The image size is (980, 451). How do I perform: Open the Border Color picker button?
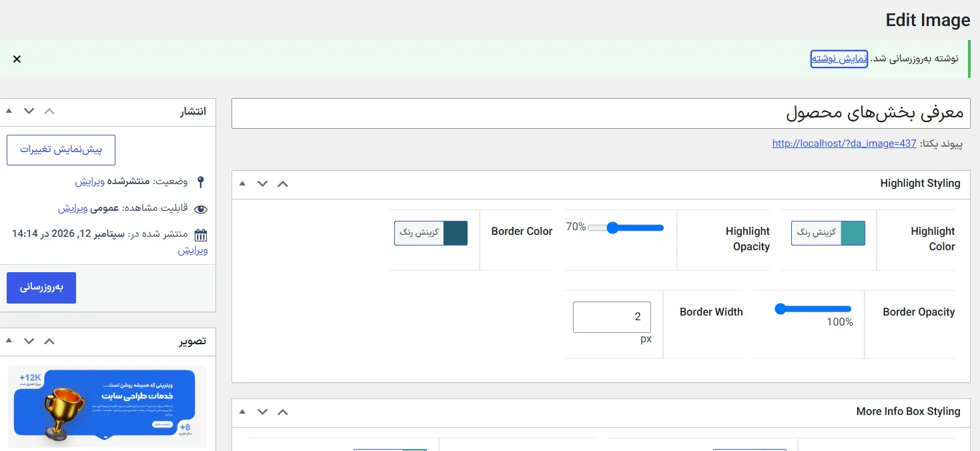point(431,233)
